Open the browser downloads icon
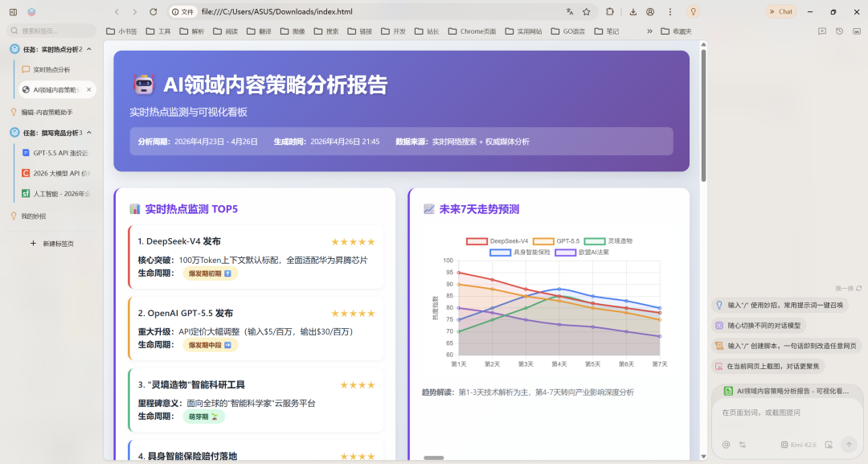Image resolution: width=868 pixels, height=464 pixels. tap(633, 12)
